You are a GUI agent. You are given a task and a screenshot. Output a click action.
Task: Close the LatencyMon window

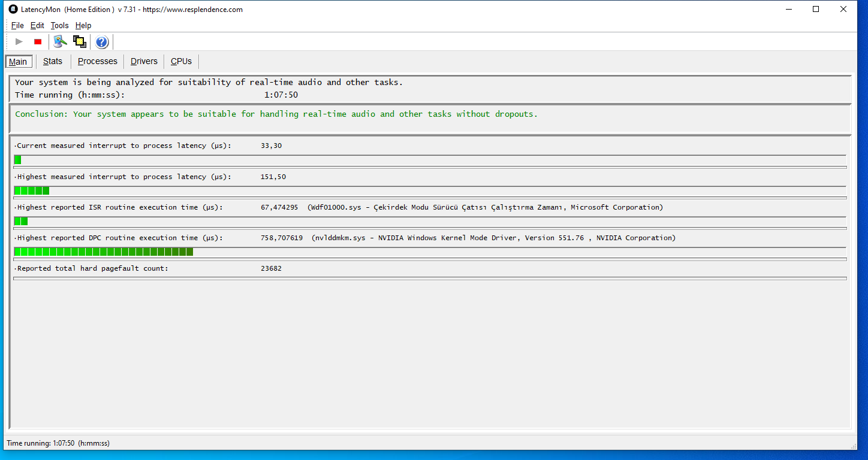point(844,10)
